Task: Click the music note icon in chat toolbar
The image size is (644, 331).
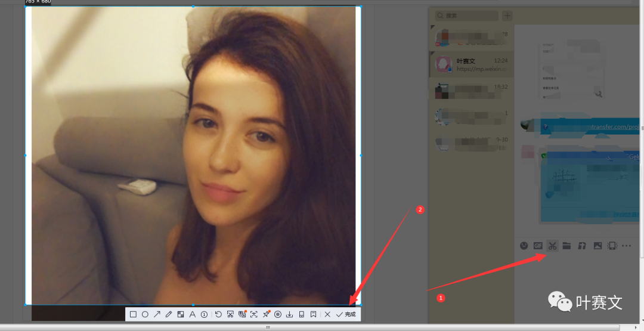Action: tap(581, 246)
